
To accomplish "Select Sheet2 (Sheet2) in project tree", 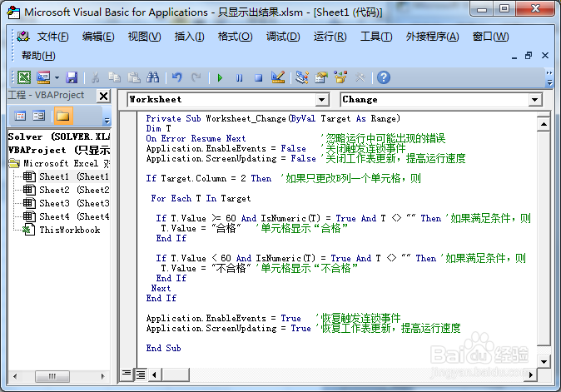I will (x=67, y=190).
